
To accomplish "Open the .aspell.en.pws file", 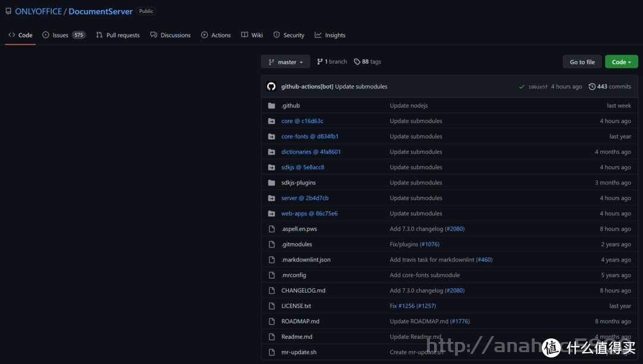I will [299, 229].
